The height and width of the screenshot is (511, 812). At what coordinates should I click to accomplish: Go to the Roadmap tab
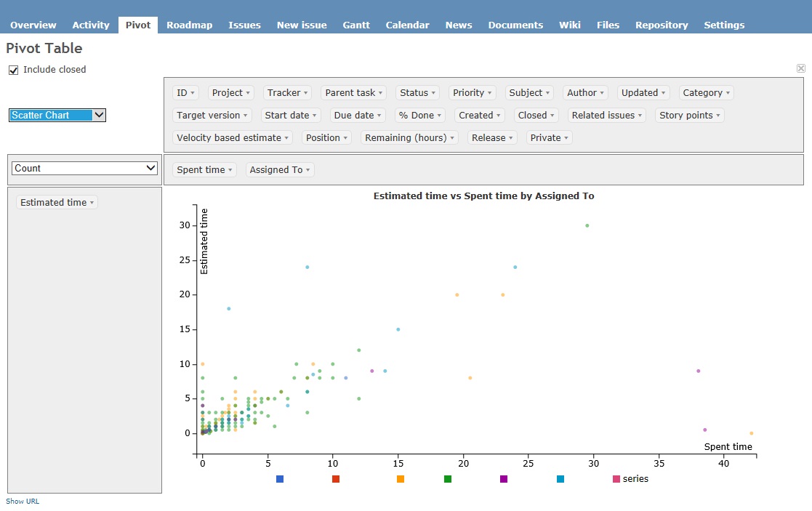click(189, 25)
